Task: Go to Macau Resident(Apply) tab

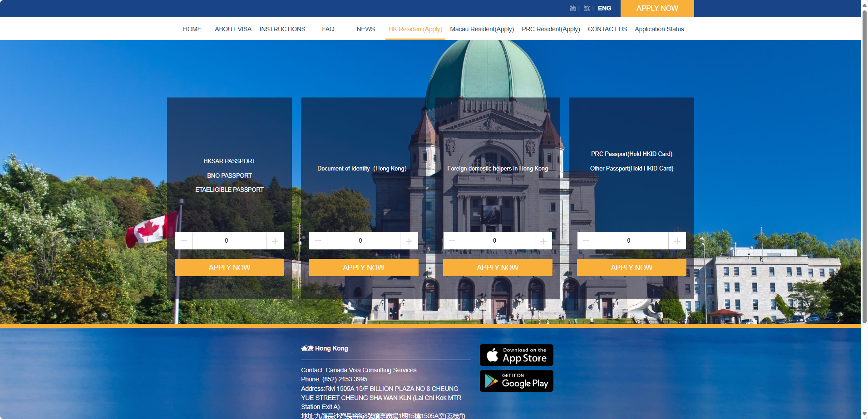Action: pos(482,29)
